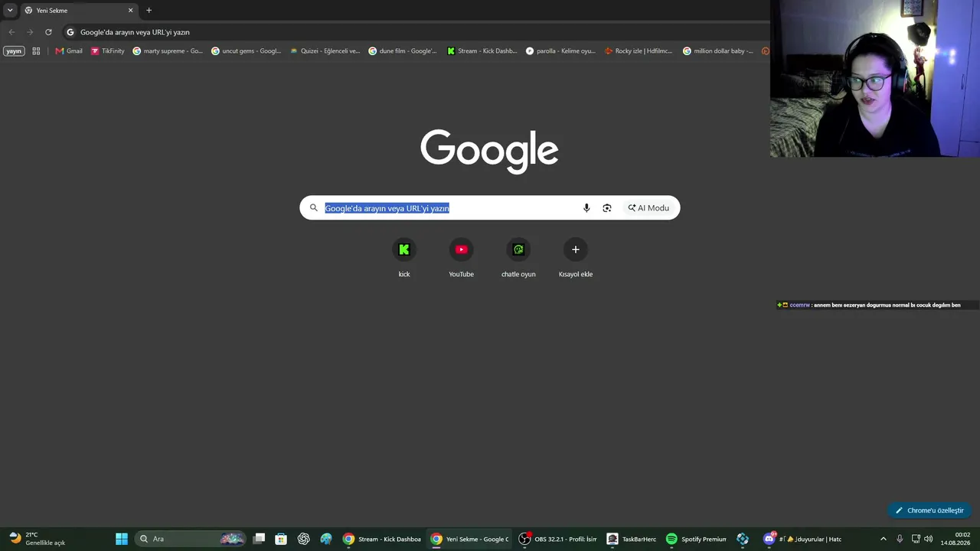Viewport: 980px width, 551px height.
Task: Click the magnifier icon in Google search box
Action: [313, 208]
